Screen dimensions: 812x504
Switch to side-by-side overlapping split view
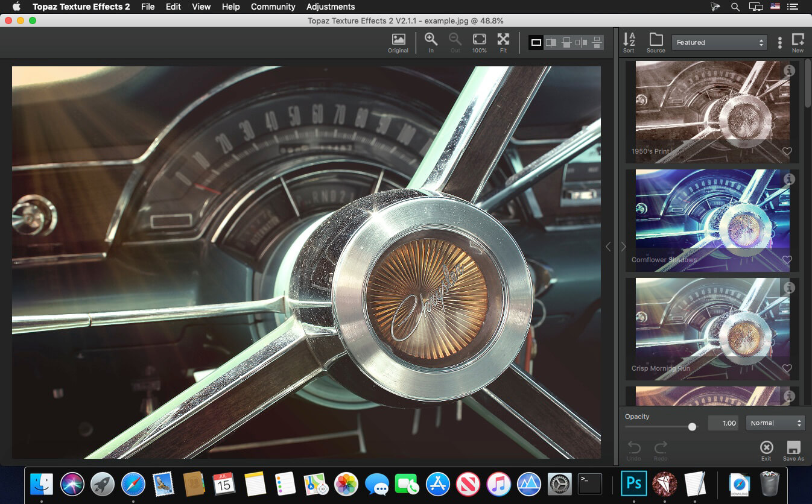click(x=551, y=42)
